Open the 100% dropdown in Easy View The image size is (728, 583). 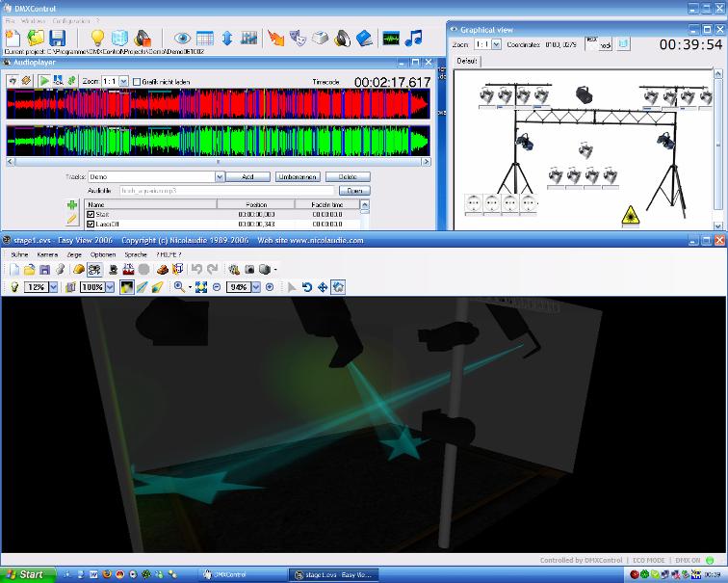[x=110, y=287]
